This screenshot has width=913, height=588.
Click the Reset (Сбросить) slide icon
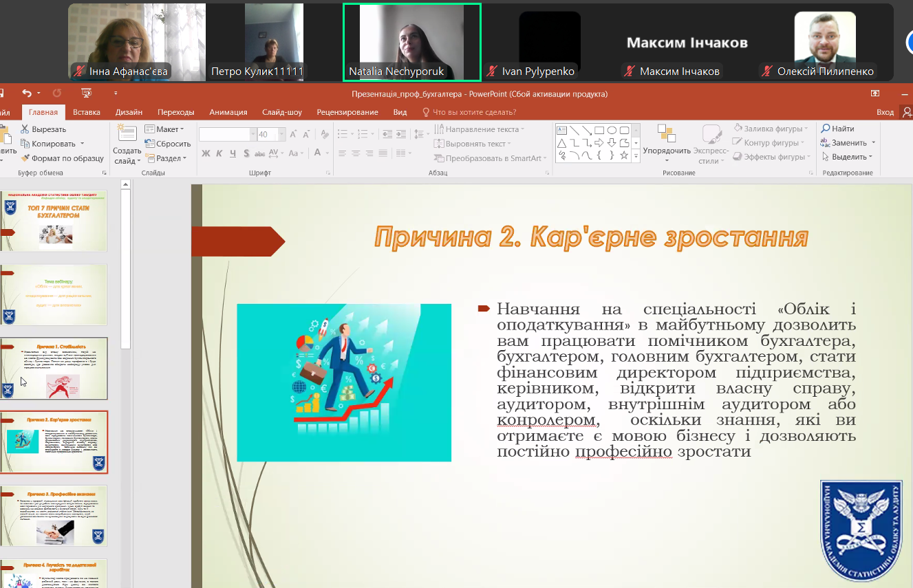click(x=150, y=144)
